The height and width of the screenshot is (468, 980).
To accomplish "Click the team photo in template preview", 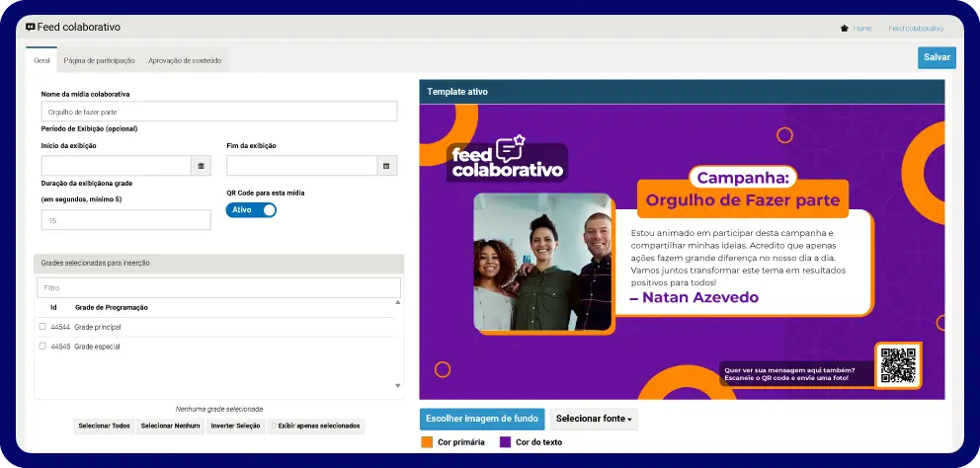I will coord(542,262).
